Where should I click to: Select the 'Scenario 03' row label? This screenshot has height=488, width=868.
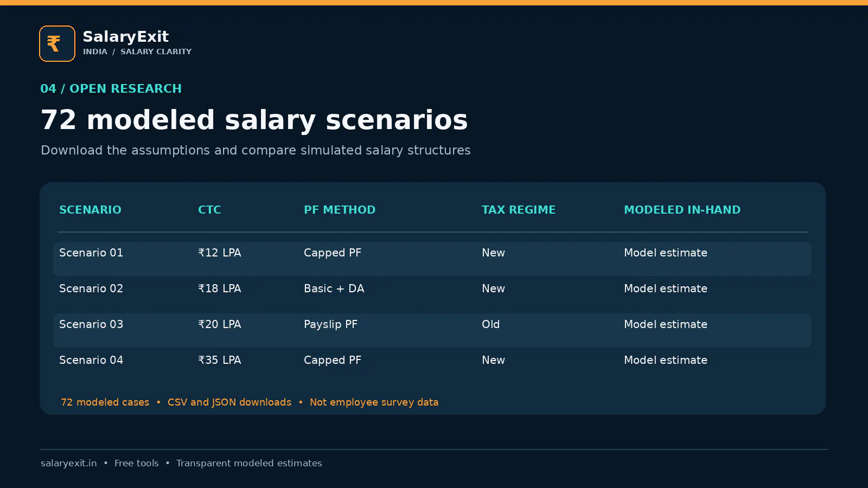click(91, 324)
